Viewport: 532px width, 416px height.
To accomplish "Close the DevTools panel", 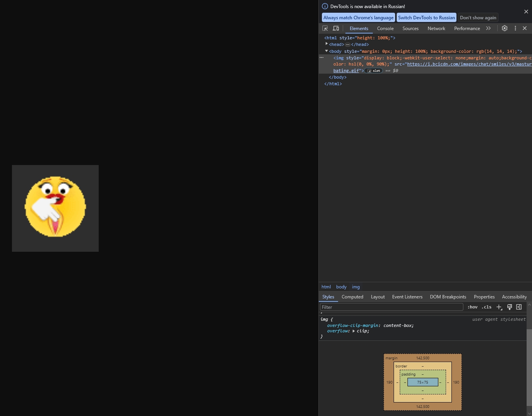I will [525, 28].
